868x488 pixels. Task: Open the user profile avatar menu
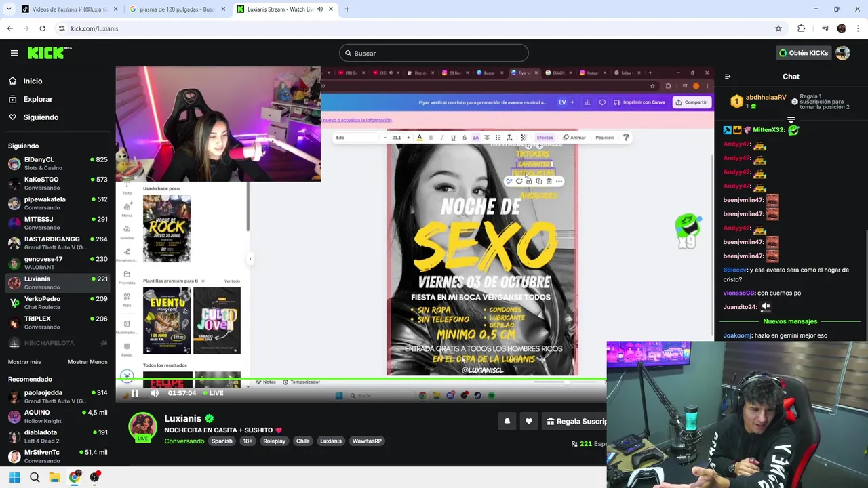tap(843, 53)
